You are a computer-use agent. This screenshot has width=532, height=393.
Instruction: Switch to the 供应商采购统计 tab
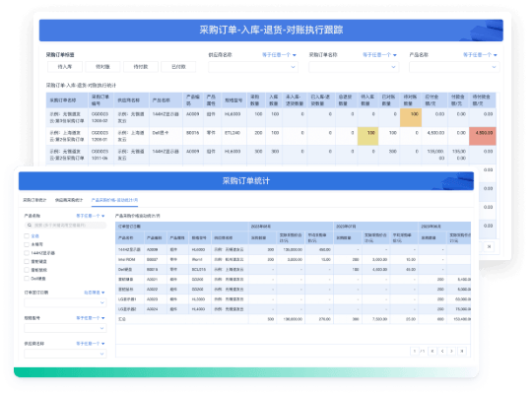(69, 200)
